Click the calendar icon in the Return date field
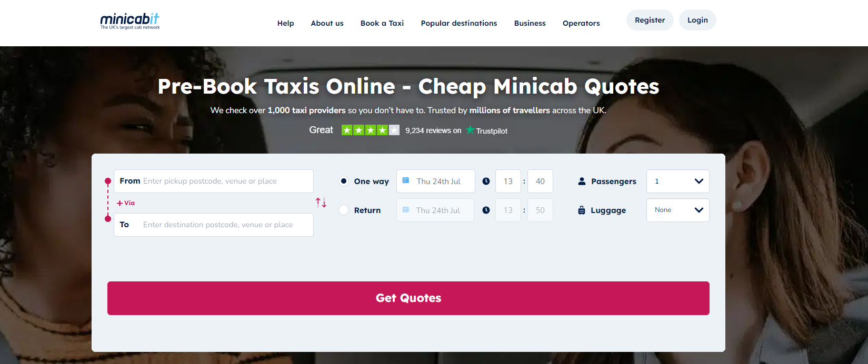 (x=406, y=209)
